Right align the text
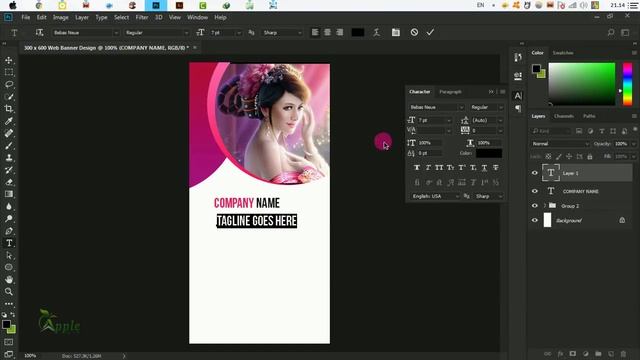The width and height of the screenshot is (640, 360). click(x=340, y=32)
